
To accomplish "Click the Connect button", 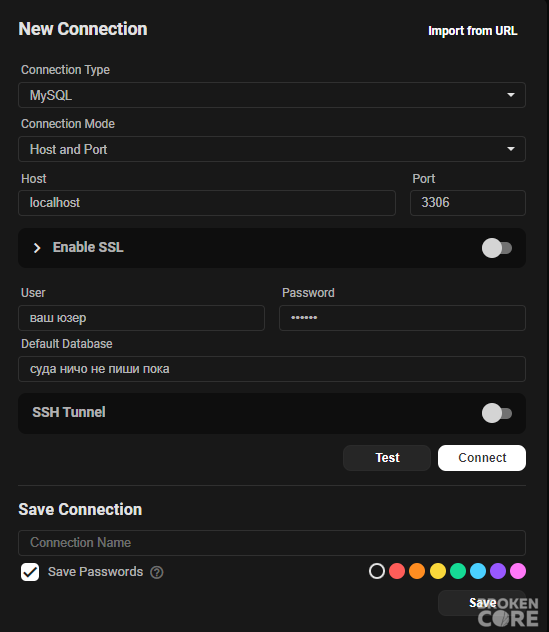I will click(482, 458).
